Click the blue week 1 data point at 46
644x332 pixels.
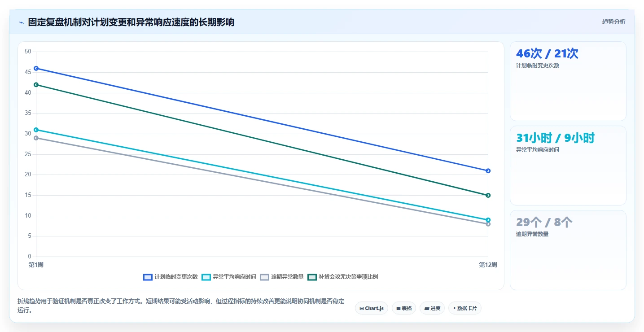pos(36,68)
